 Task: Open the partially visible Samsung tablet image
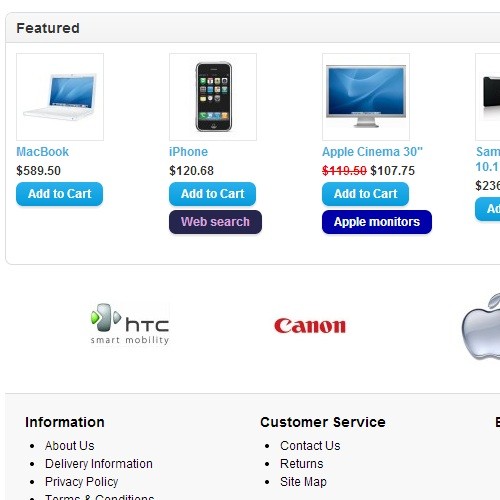click(x=488, y=97)
